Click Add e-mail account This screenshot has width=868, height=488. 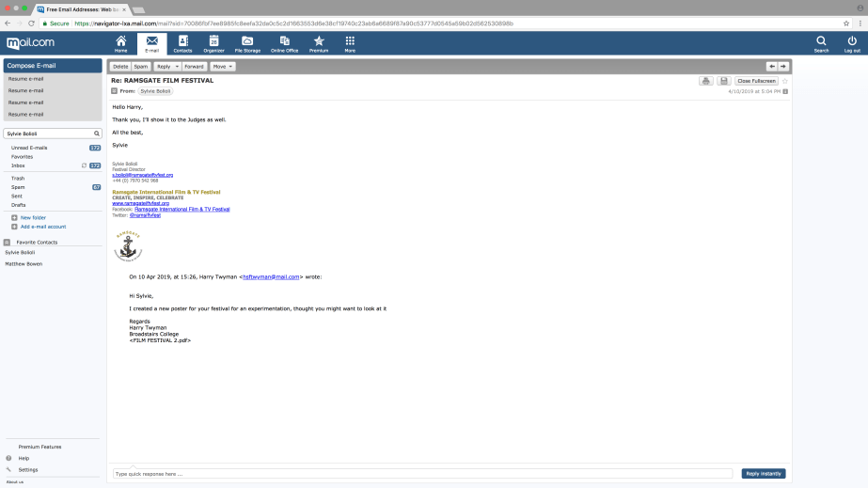point(43,227)
